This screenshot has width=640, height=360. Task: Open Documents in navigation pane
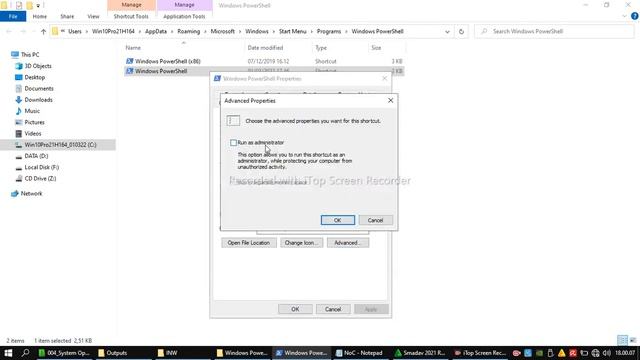(x=39, y=88)
